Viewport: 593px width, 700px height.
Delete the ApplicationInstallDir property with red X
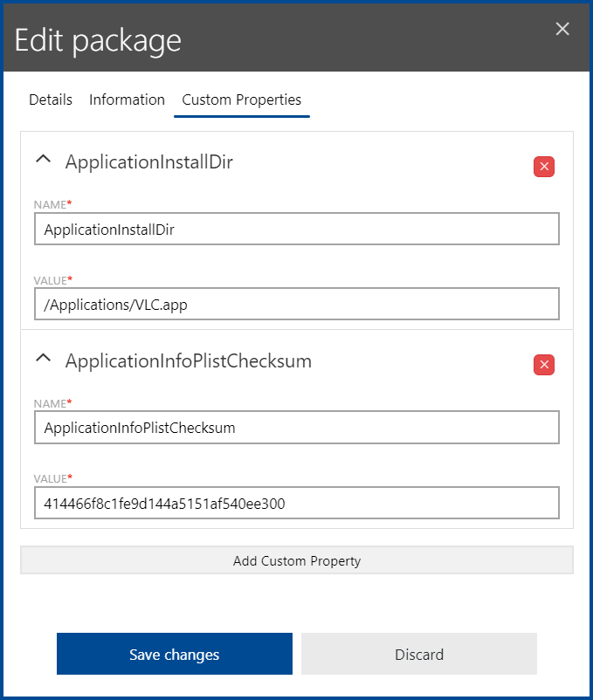point(544,167)
